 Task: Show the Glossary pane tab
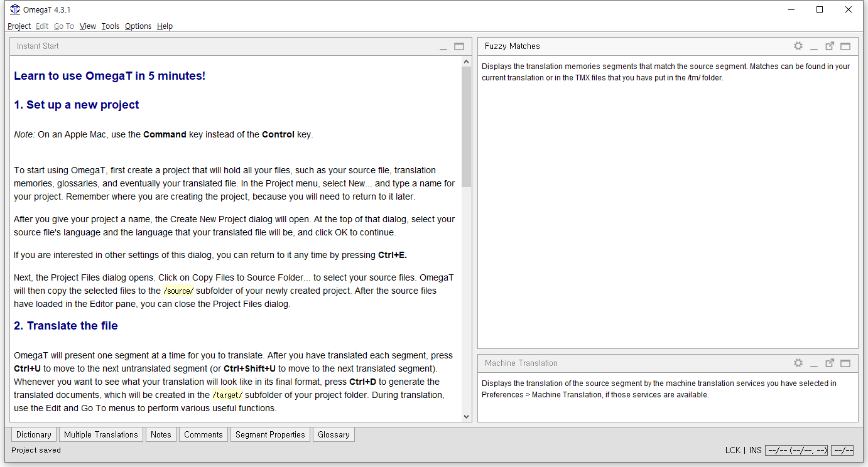(x=334, y=434)
